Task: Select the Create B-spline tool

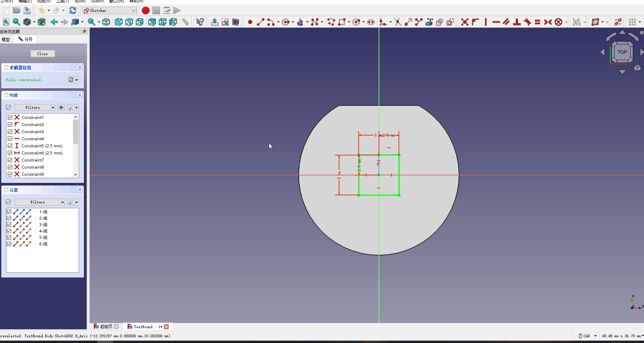Action: coord(315,22)
